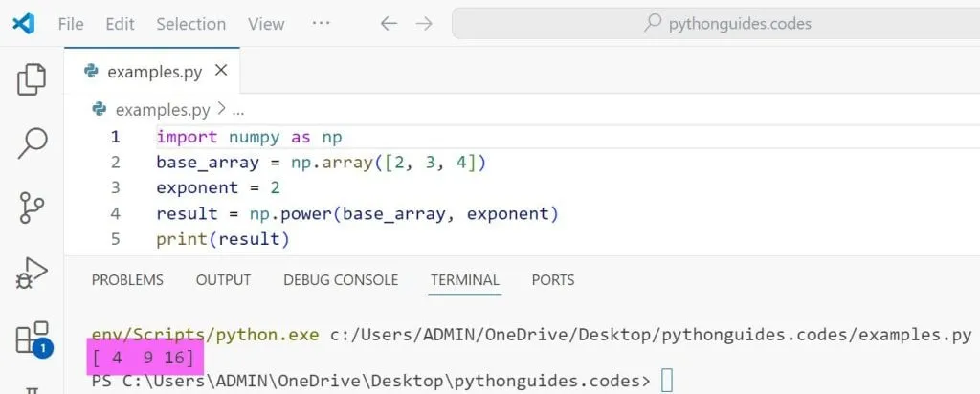Go forward using the right arrow
Image resolution: width=980 pixels, height=394 pixels.
[x=421, y=24]
